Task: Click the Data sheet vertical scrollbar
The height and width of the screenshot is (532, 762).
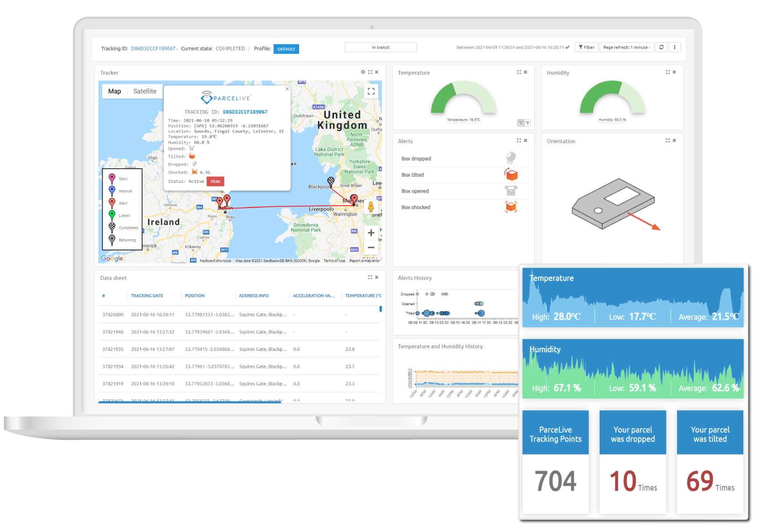Action: click(x=381, y=309)
